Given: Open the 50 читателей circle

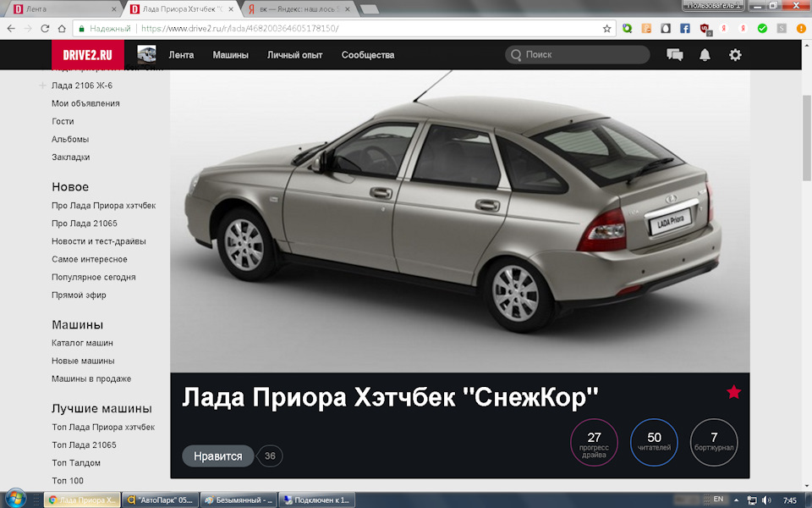Looking at the screenshot, I should coord(654,442).
